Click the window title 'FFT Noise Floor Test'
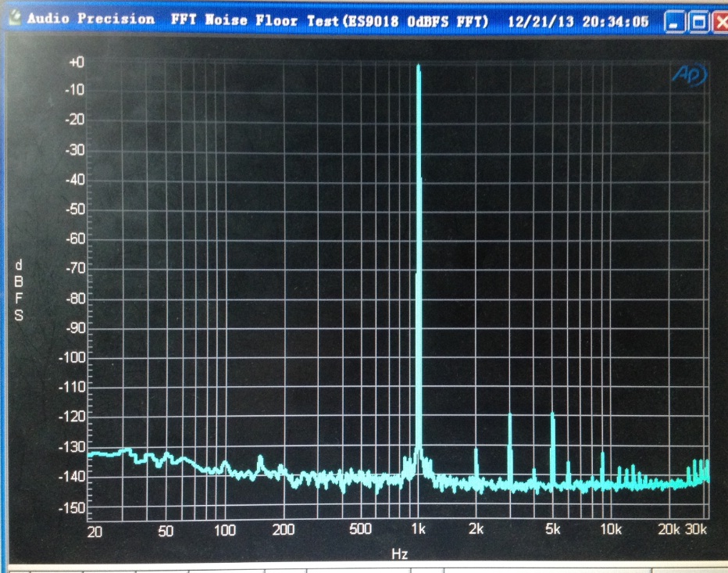The width and height of the screenshot is (728, 573). (234, 20)
